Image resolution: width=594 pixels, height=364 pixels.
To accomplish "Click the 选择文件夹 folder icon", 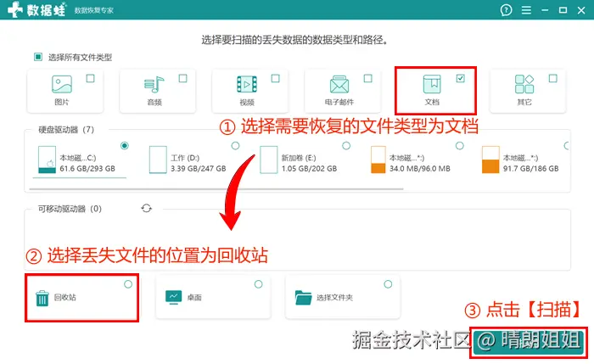I will point(303,298).
